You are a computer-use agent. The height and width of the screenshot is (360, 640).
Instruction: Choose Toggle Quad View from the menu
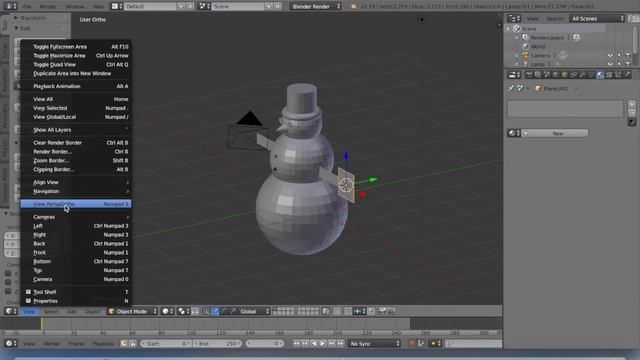tap(76, 64)
